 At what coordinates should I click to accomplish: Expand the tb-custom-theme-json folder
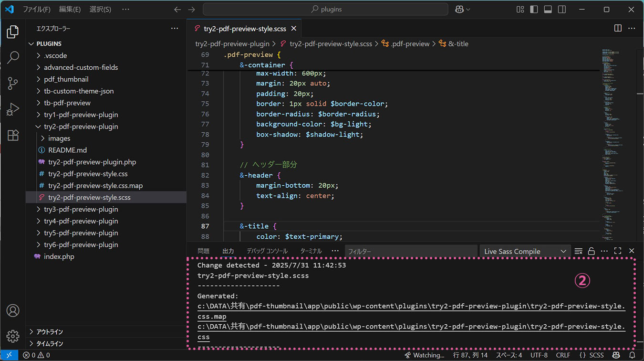106,91
